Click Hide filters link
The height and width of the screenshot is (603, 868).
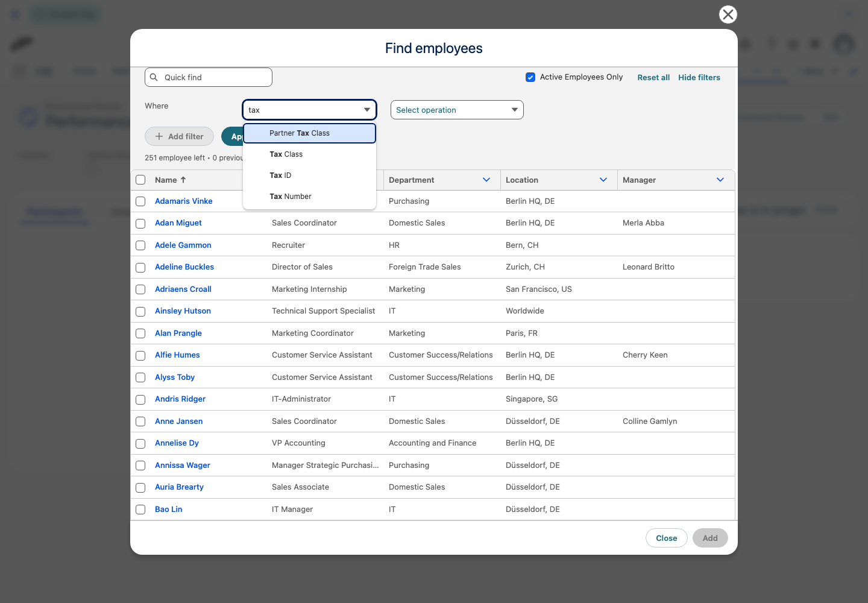[699, 77]
